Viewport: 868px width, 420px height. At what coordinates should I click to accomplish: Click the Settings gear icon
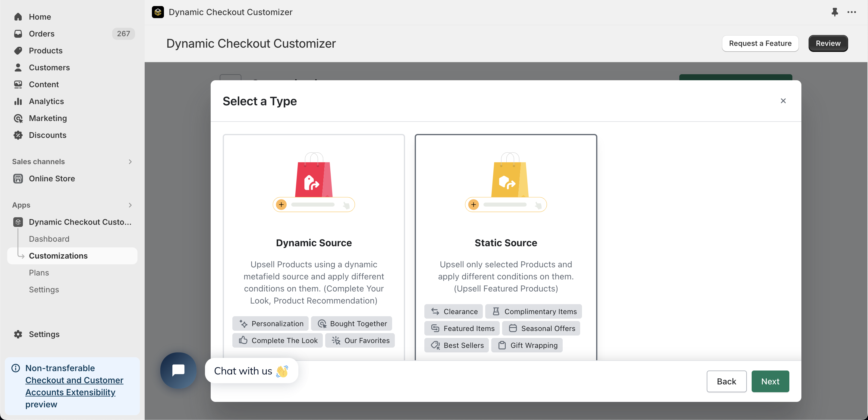coord(18,334)
